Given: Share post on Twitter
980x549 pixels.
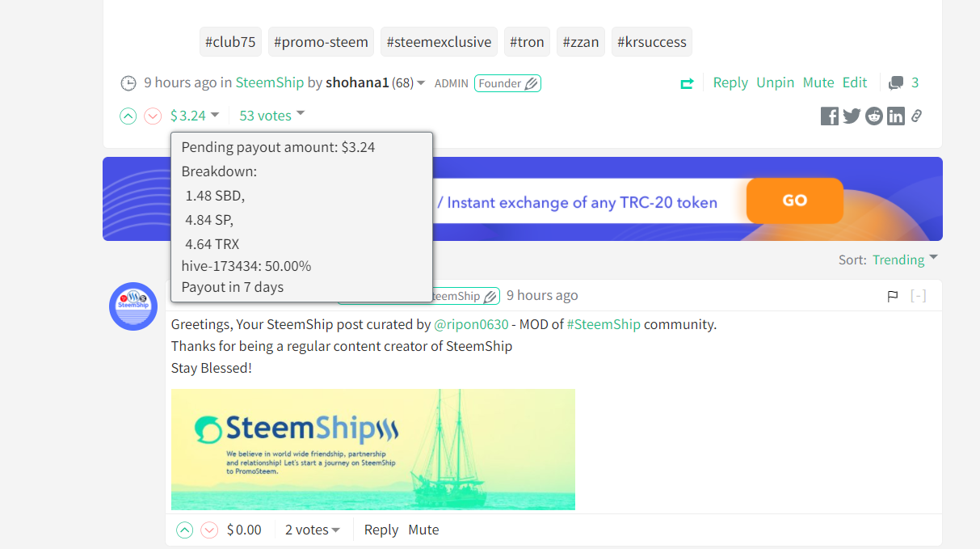Looking at the screenshot, I should pyautogui.click(x=852, y=116).
